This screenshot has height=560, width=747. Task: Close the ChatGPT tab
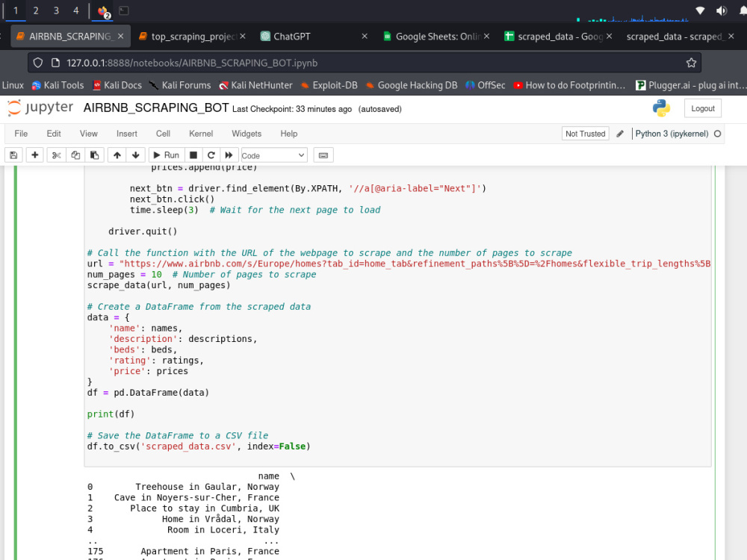tap(365, 36)
